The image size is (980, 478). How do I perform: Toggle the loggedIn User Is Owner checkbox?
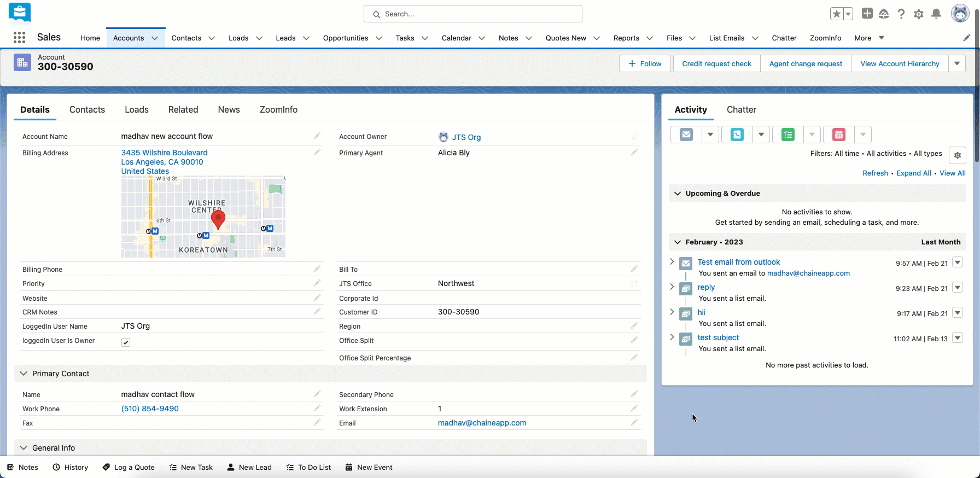126,342
